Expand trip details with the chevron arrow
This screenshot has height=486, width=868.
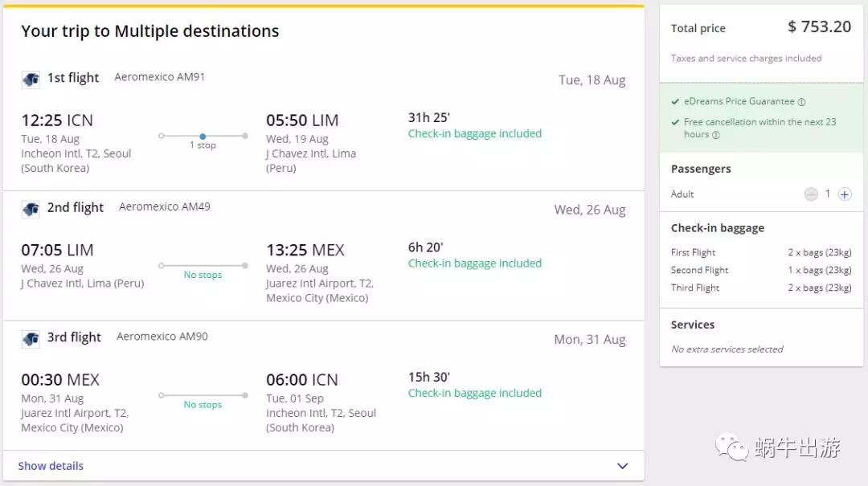click(x=622, y=466)
